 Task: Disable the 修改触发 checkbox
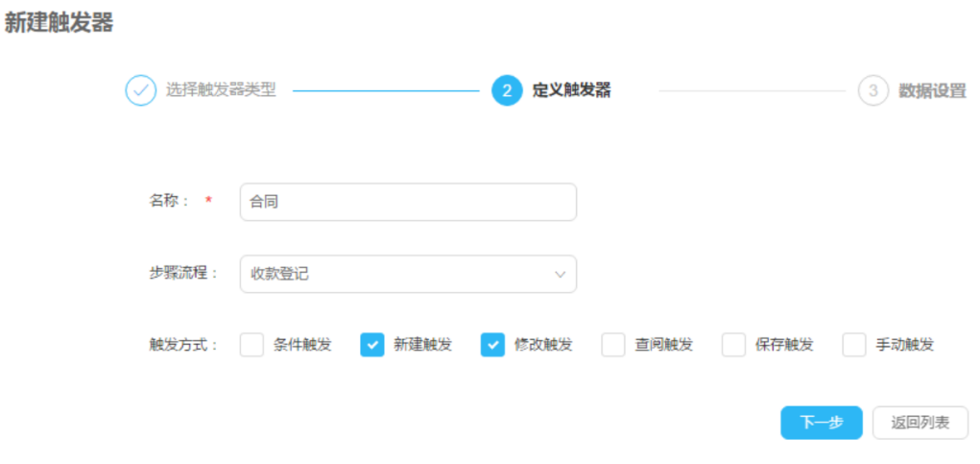click(x=492, y=345)
